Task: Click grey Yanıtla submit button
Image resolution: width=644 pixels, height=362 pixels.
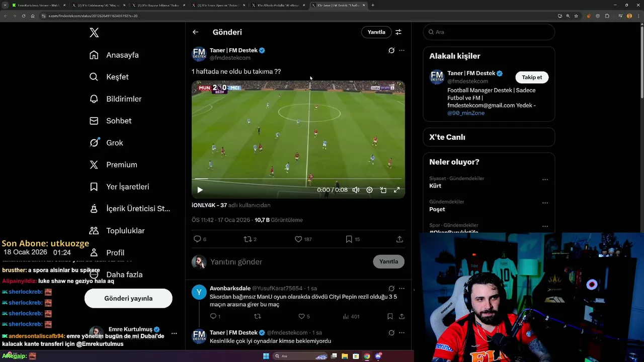Action: pyautogui.click(x=388, y=261)
